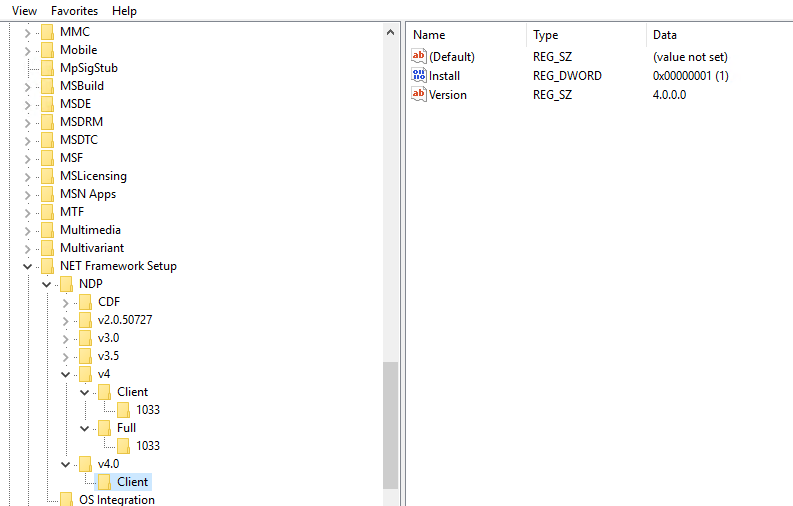The height and width of the screenshot is (506, 793).
Task: Select the Multimedia folder icon
Action: 48,230
